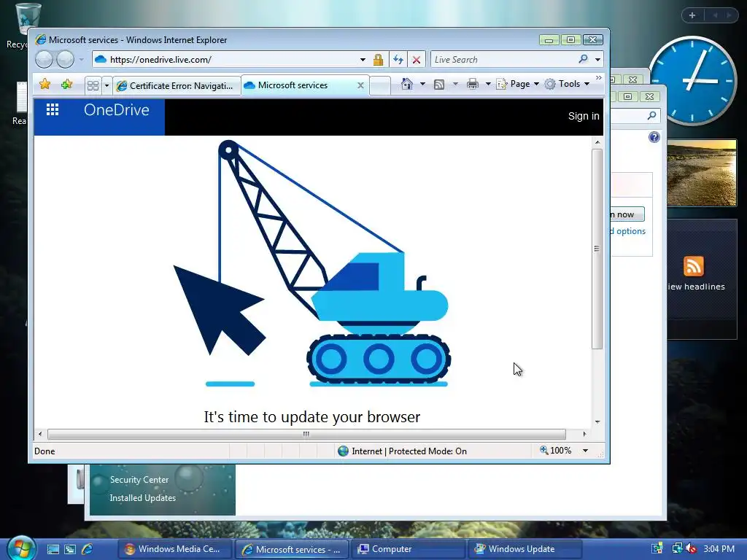
Task: Open the Tools menu
Action: click(x=567, y=84)
